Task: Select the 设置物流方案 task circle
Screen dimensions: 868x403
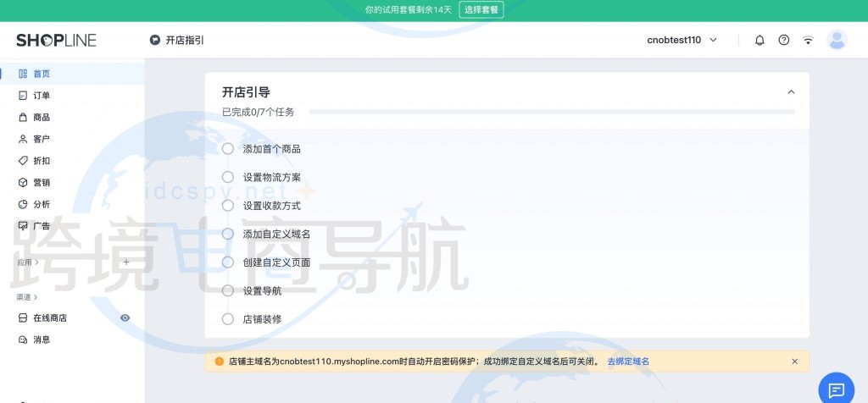Action: (x=227, y=178)
